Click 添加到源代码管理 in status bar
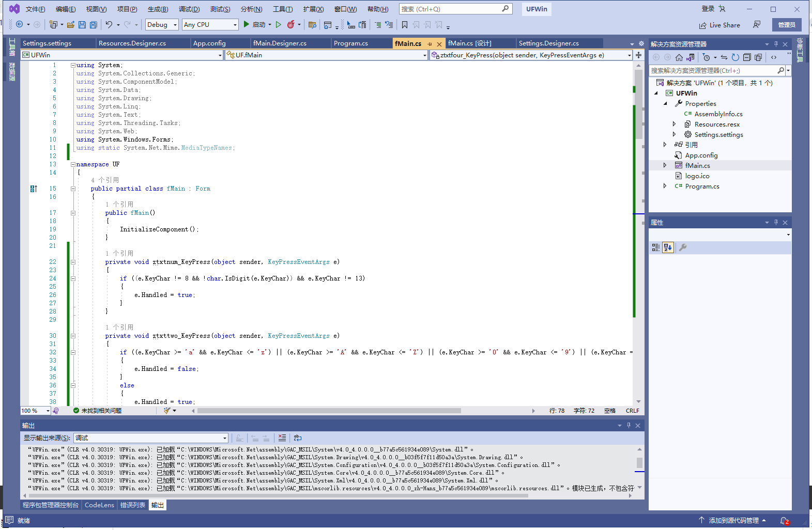Image resolution: width=812 pixels, height=530 pixels. coord(732,520)
